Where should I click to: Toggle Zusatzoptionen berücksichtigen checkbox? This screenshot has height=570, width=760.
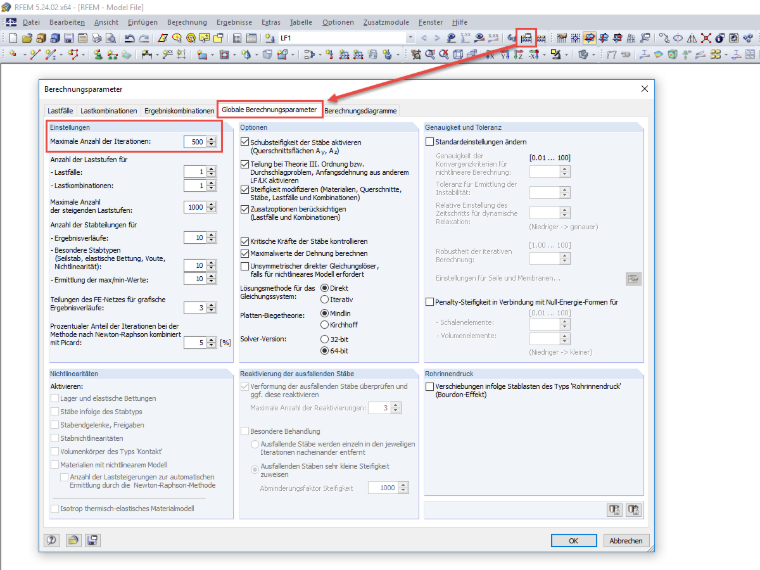(245, 209)
